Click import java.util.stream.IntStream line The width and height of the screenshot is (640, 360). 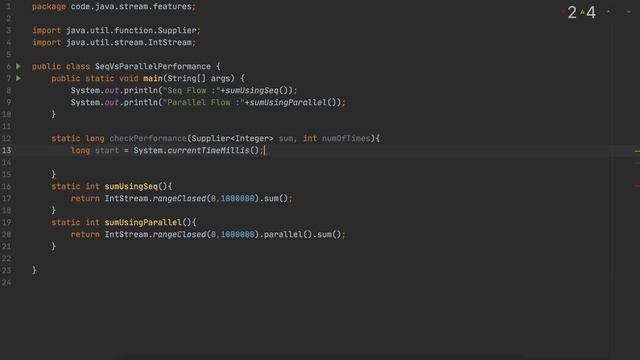[114, 42]
